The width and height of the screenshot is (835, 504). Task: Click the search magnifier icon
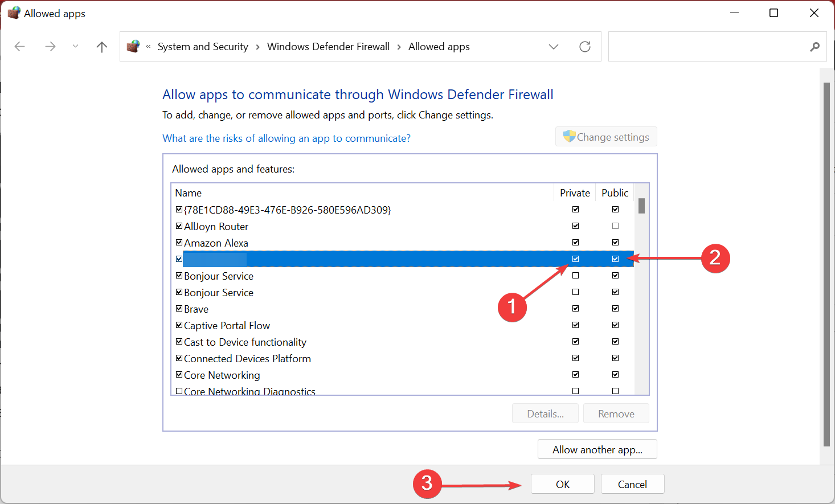click(x=815, y=47)
